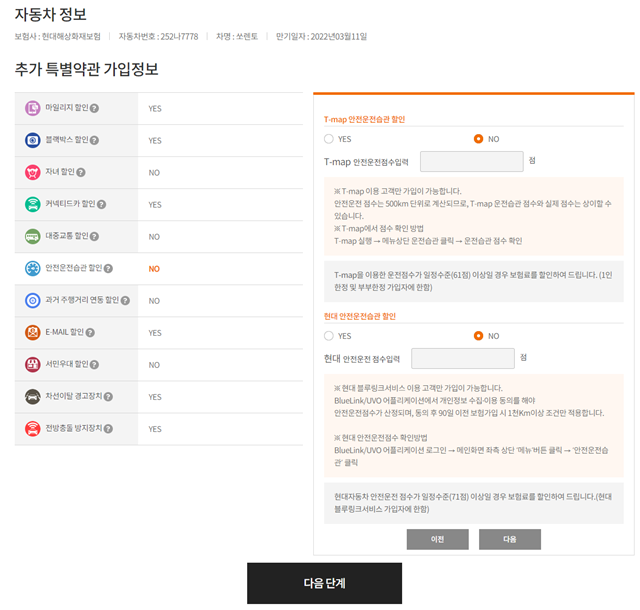Screen dimensions: 640x610
Task: Click the orange NO value for 안전운전습관 할인
Action: click(x=154, y=269)
